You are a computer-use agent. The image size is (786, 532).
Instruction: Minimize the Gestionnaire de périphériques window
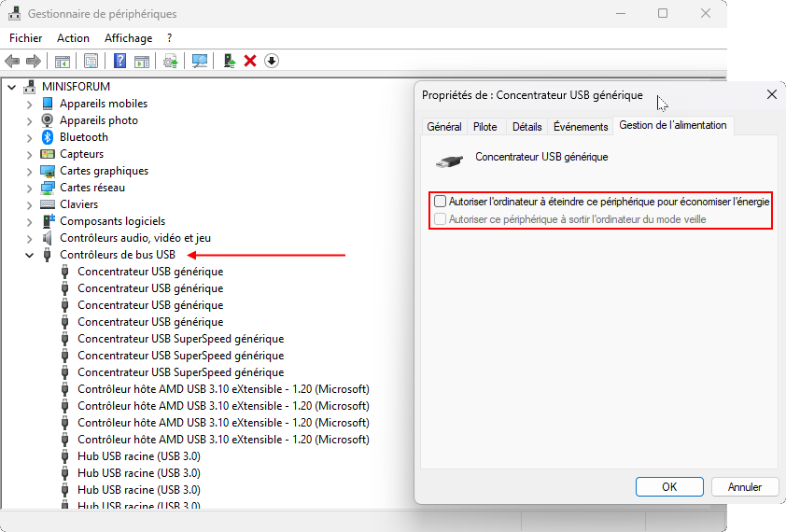click(621, 14)
